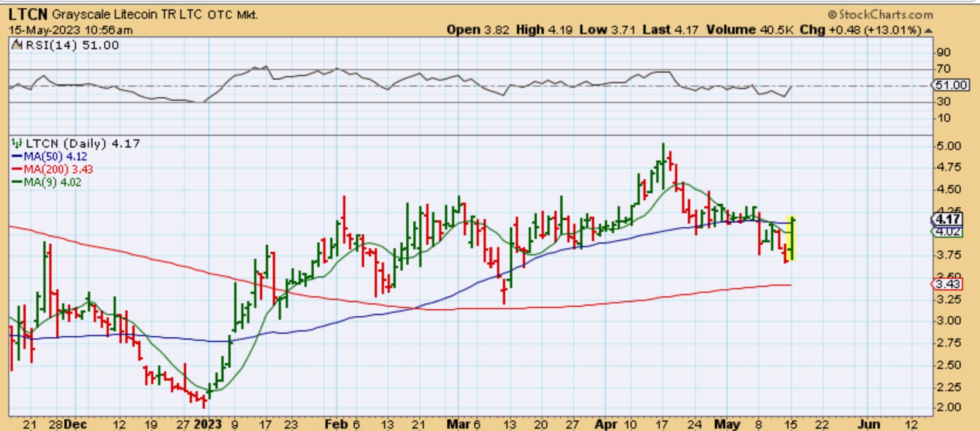The height and width of the screenshot is (431, 980).
Task: Click the 4.75 price axis label
Action: point(948,167)
